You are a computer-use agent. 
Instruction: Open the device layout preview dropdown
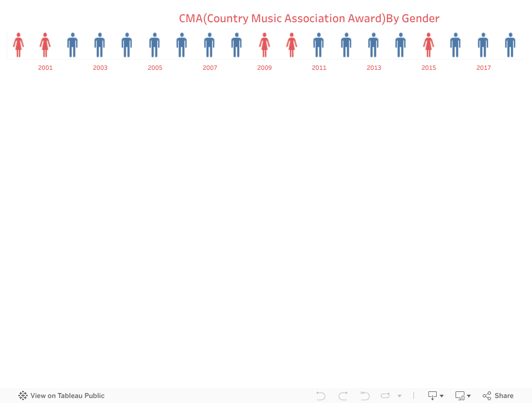(x=463, y=396)
